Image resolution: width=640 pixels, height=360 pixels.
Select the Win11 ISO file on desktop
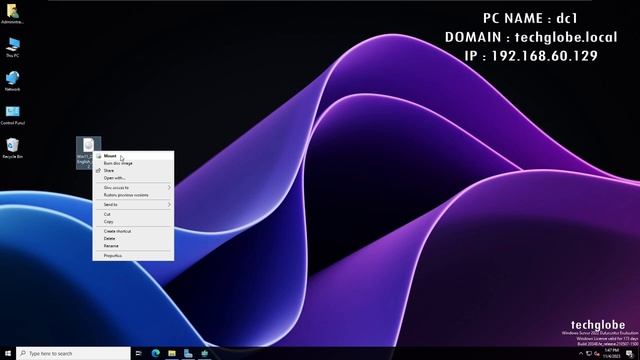click(88, 152)
